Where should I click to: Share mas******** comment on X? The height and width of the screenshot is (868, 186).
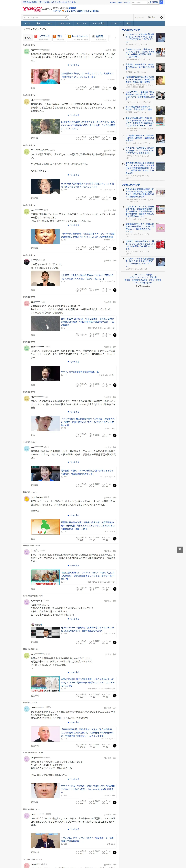click(115, 853)
